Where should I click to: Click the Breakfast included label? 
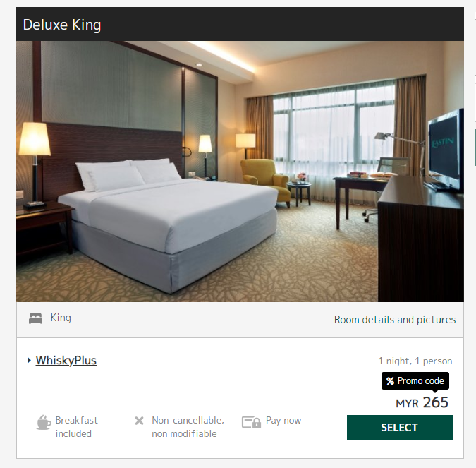click(76, 427)
